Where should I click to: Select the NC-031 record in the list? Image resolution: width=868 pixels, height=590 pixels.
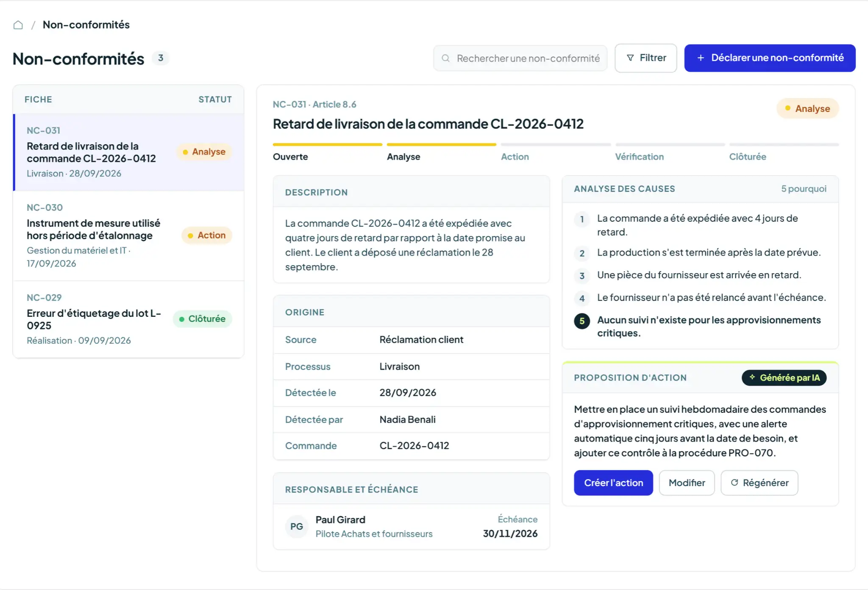(x=129, y=152)
